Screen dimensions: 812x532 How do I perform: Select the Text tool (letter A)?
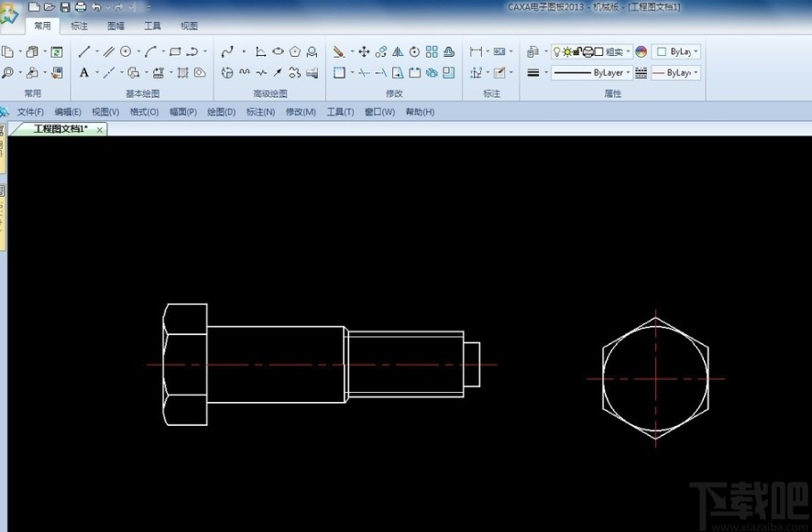point(84,72)
